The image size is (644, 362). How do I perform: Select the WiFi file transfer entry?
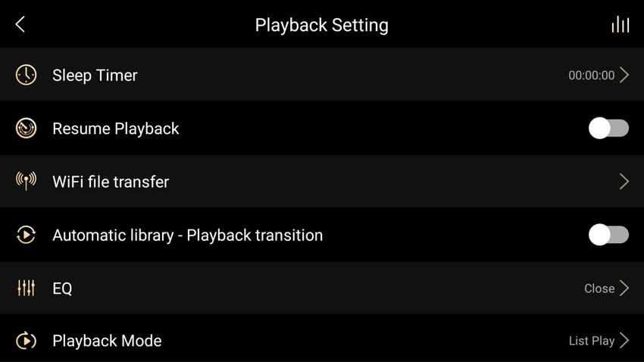322,182
